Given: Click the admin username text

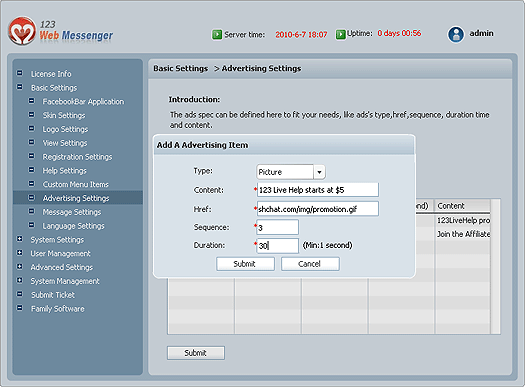Looking at the screenshot, I should [x=481, y=33].
